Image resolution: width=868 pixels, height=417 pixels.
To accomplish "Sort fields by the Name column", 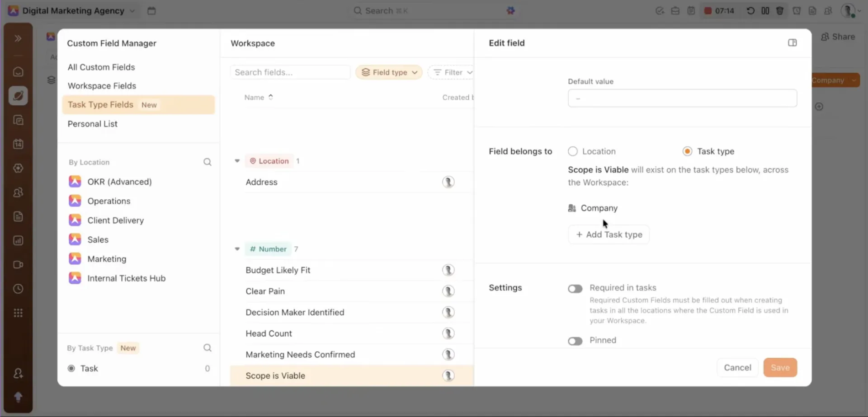I will pyautogui.click(x=259, y=98).
